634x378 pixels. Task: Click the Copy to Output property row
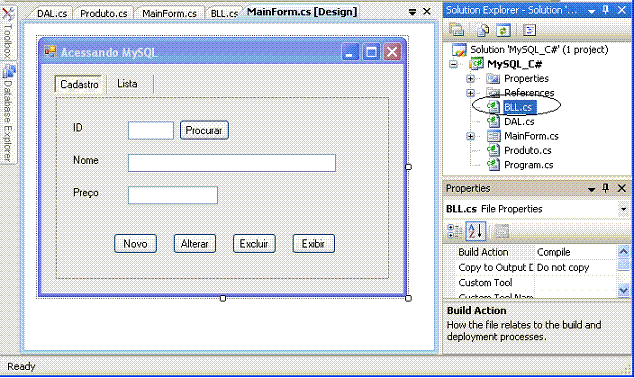[531, 267]
